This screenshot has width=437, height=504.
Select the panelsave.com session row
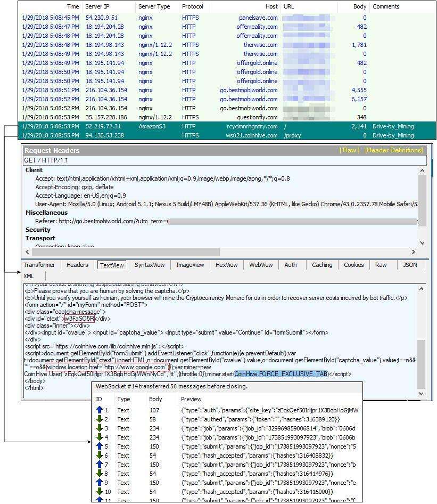227,18
